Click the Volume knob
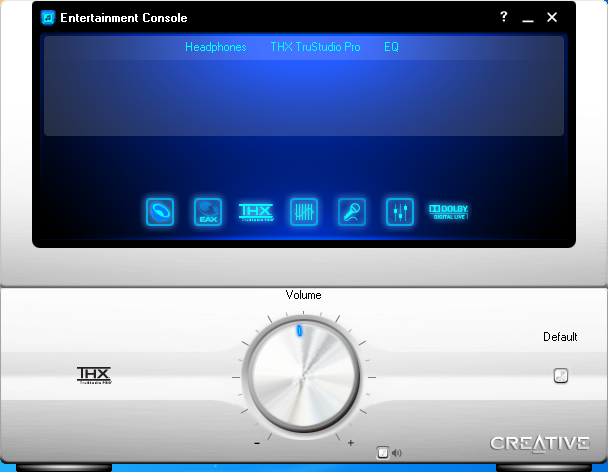This screenshot has height=472, width=609. tap(303, 376)
